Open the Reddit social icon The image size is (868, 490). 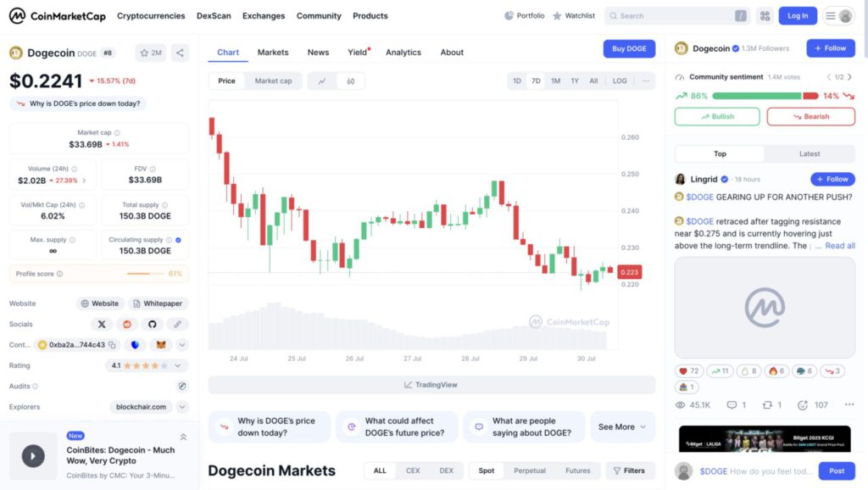(127, 325)
